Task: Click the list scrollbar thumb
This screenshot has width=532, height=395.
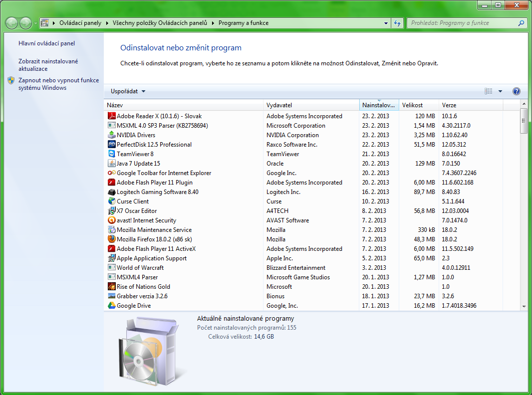Action: point(524,121)
